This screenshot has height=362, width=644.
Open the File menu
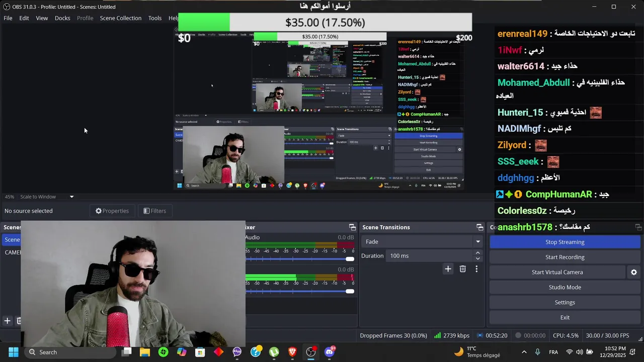8,18
